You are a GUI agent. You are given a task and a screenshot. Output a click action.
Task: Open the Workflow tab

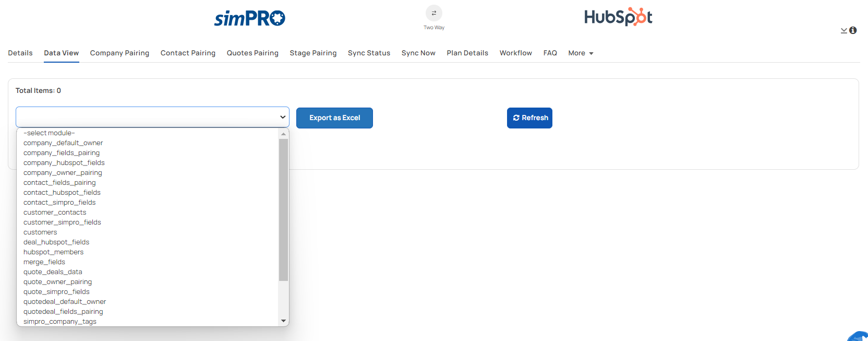[516, 53]
